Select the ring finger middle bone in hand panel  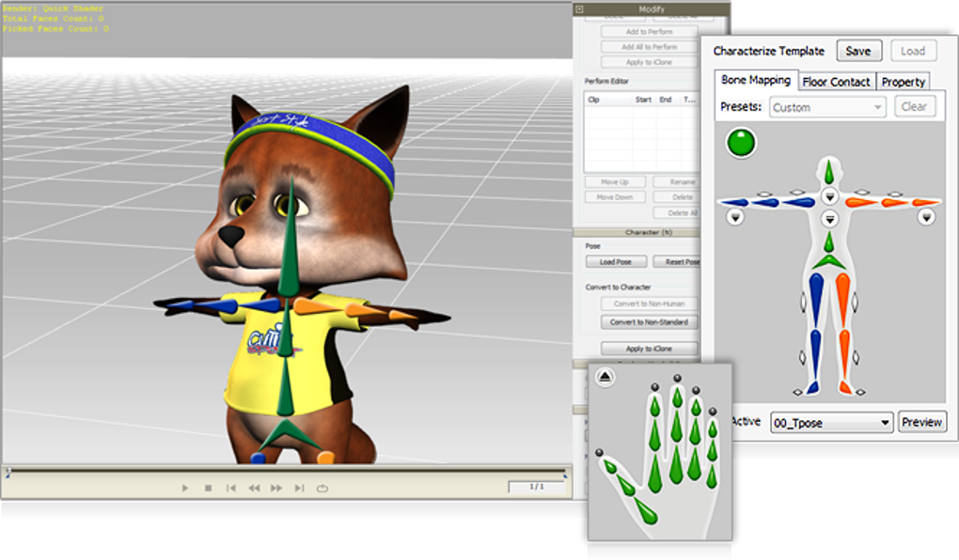(x=696, y=431)
